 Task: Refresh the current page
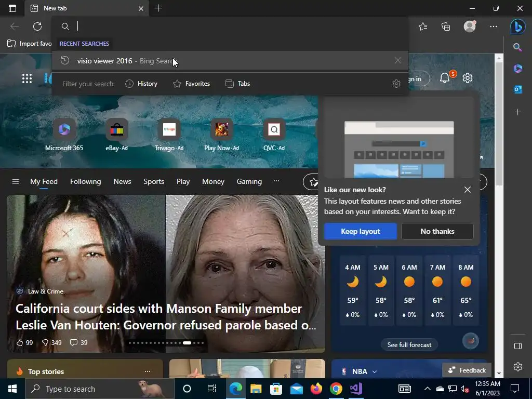[x=37, y=26]
